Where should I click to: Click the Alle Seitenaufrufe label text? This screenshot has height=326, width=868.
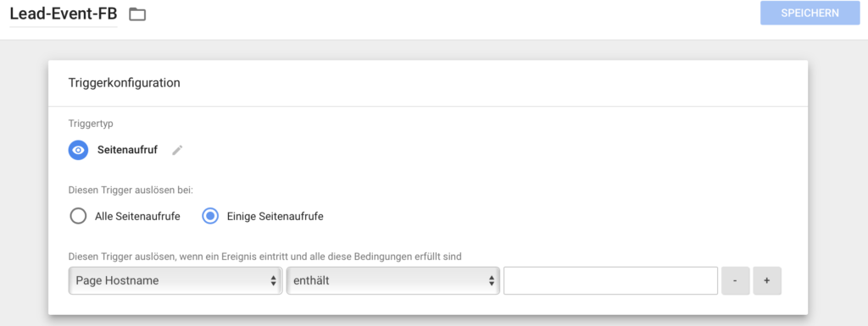pos(137,217)
